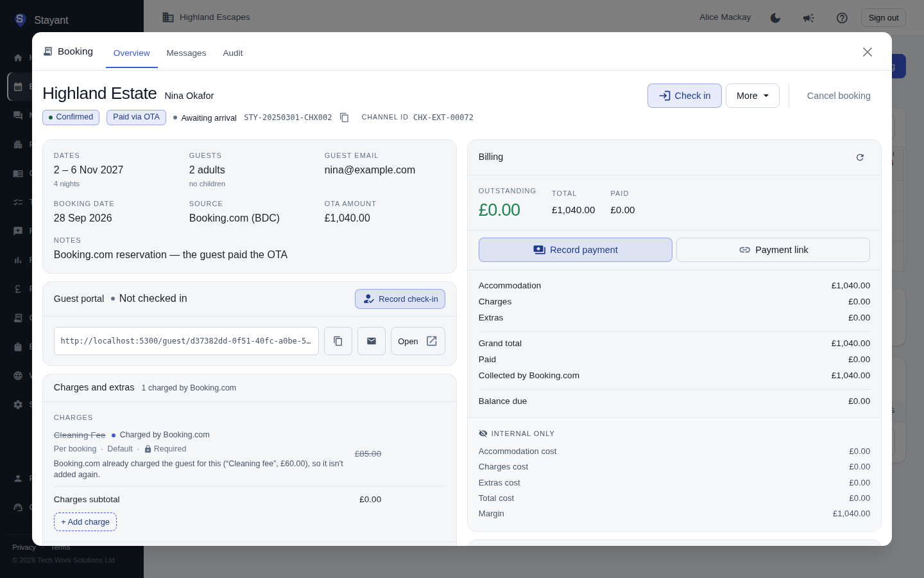Image resolution: width=924 pixels, height=578 pixels.
Task: Open the Audit tab
Action: (233, 53)
